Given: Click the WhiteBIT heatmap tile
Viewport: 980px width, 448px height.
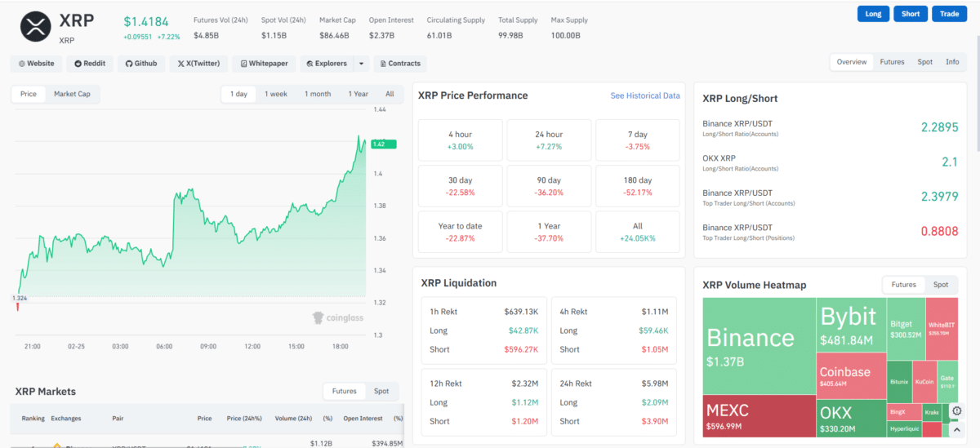Looking at the screenshot, I should pos(942,329).
